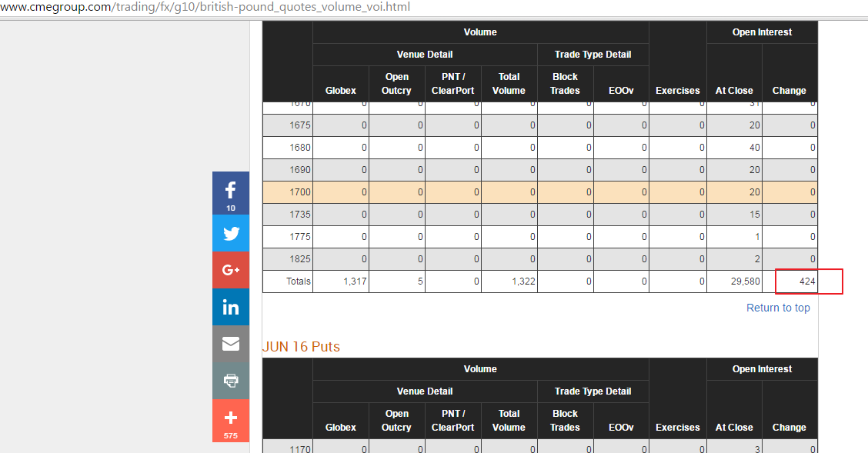Select Totals At Close value 29,580
The width and height of the screenshot is (868, 453).
tap(745, 281)
